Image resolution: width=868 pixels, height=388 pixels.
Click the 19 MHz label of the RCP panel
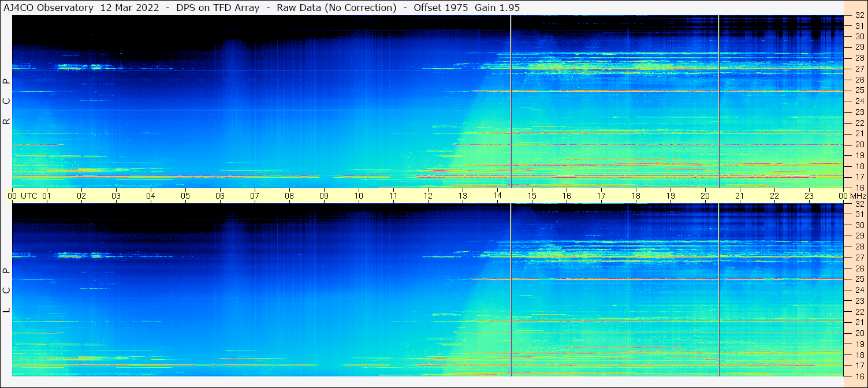point(859,155)
